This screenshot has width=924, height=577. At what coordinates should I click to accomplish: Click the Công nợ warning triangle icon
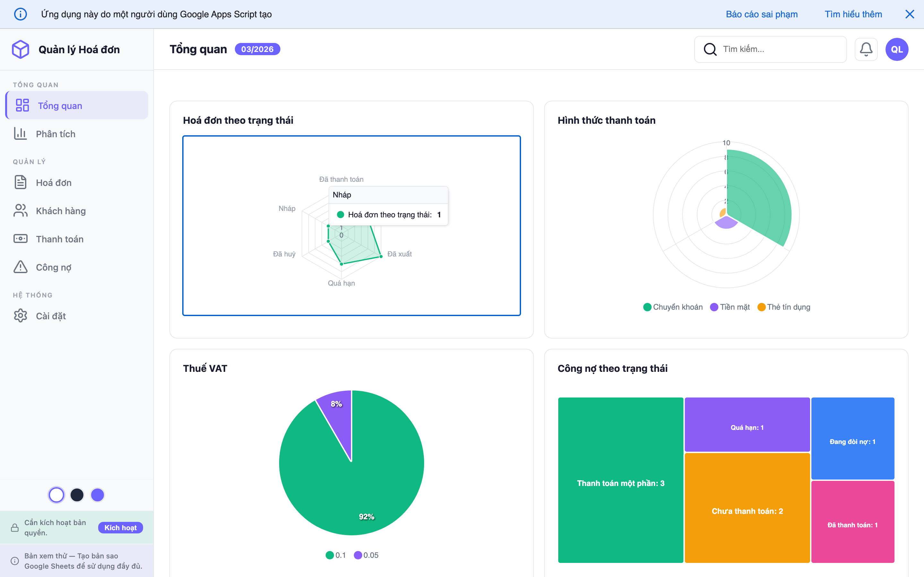[x=20, y=267]
